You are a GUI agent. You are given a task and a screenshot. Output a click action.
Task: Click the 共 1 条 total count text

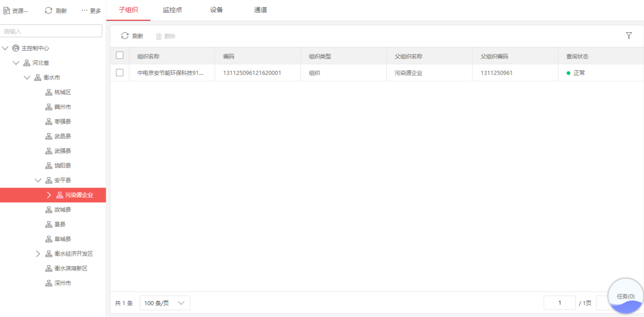(x=124, y=303)
